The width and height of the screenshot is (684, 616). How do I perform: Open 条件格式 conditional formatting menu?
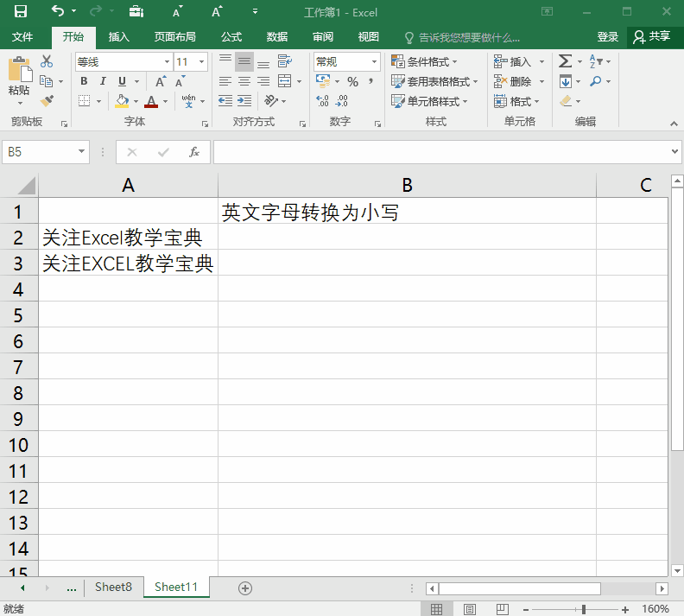(424, 62)
